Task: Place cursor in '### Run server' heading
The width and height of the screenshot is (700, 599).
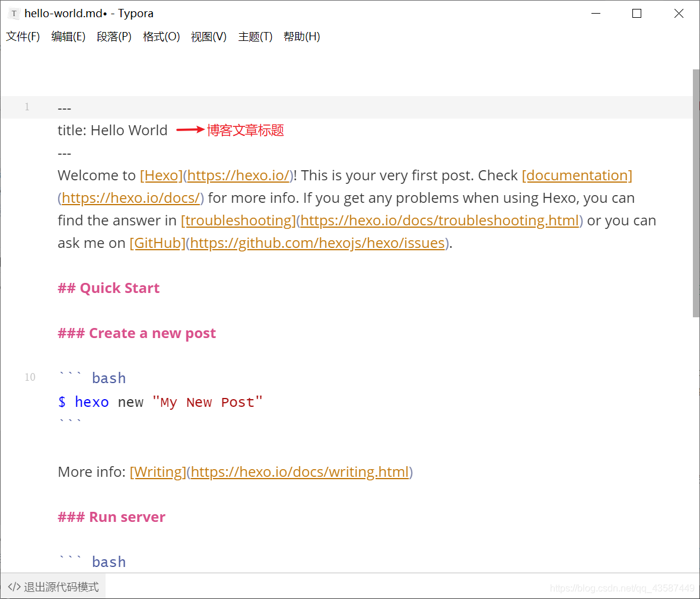Action: 112,517
